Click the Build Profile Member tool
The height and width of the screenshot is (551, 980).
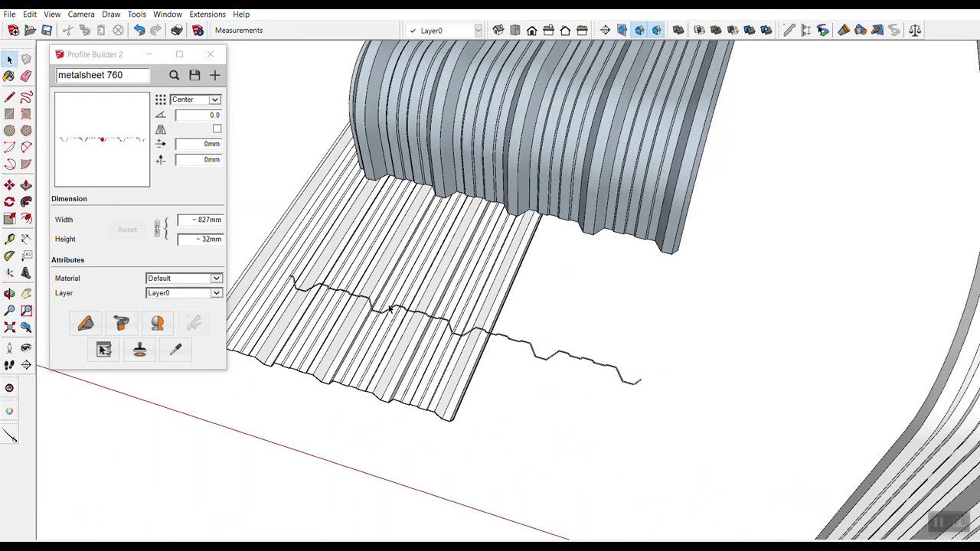[85, 323]
